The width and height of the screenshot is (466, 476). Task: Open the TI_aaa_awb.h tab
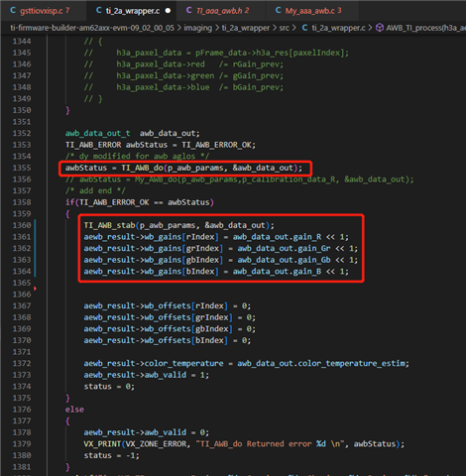[x=222, y=11]
